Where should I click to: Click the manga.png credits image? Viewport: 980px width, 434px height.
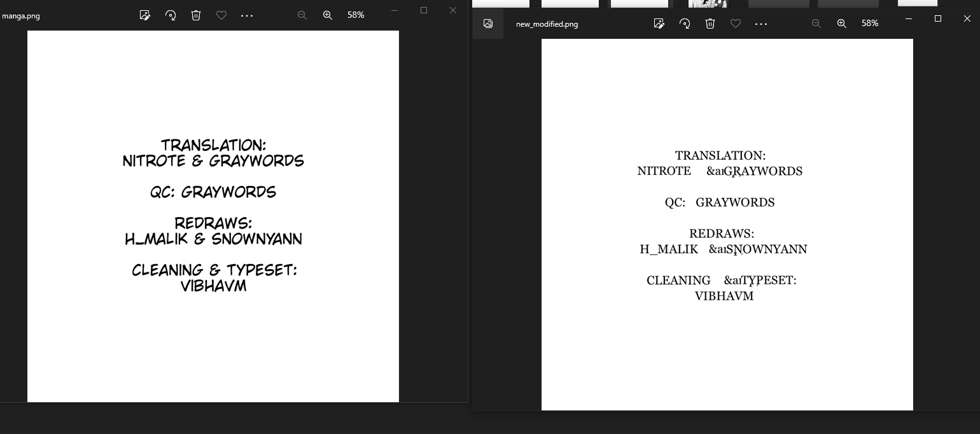coord(213,216)
